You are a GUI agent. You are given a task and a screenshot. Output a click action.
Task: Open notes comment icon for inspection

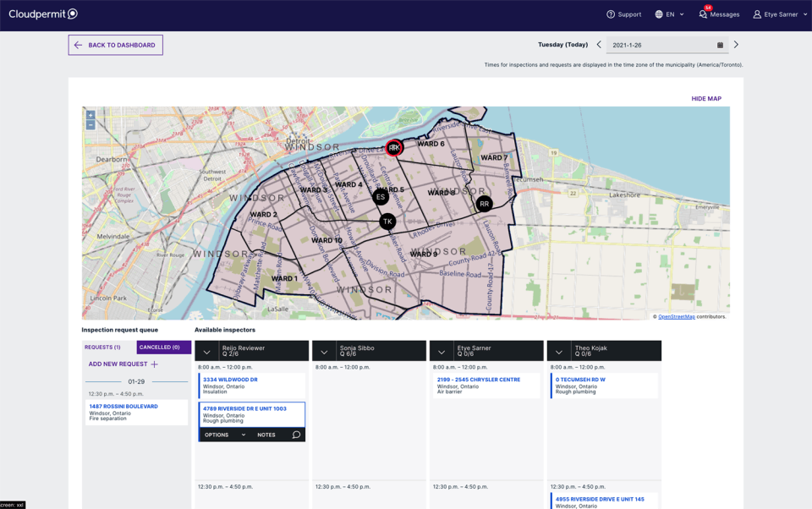click(296, 435)
